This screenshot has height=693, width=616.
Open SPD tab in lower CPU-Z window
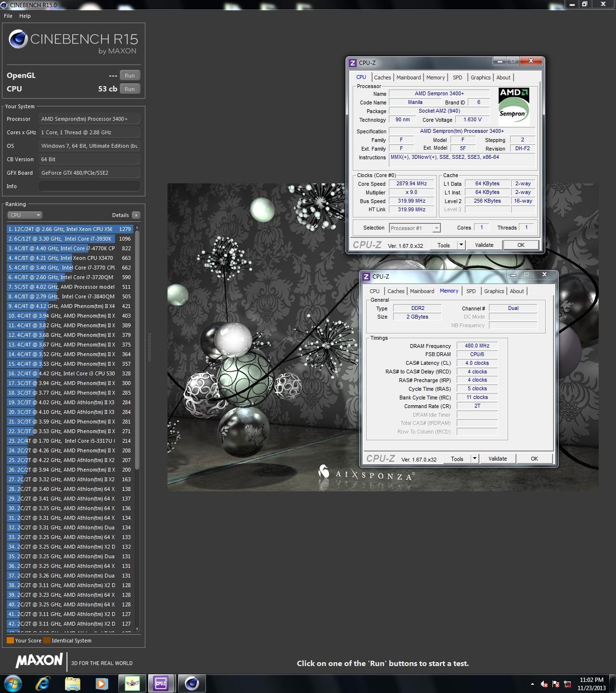pyautogui.click(x=471, y=291)
